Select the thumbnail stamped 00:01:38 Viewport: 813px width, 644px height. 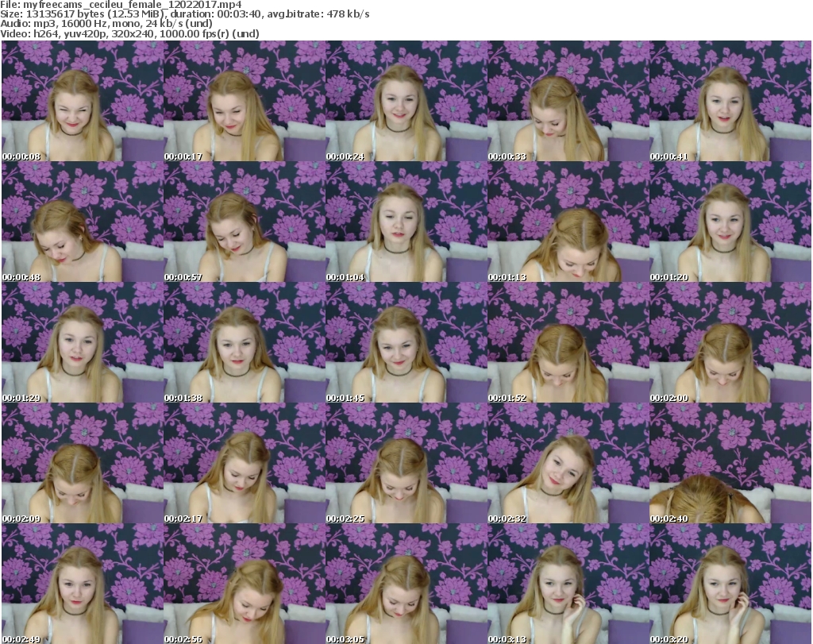245,343
